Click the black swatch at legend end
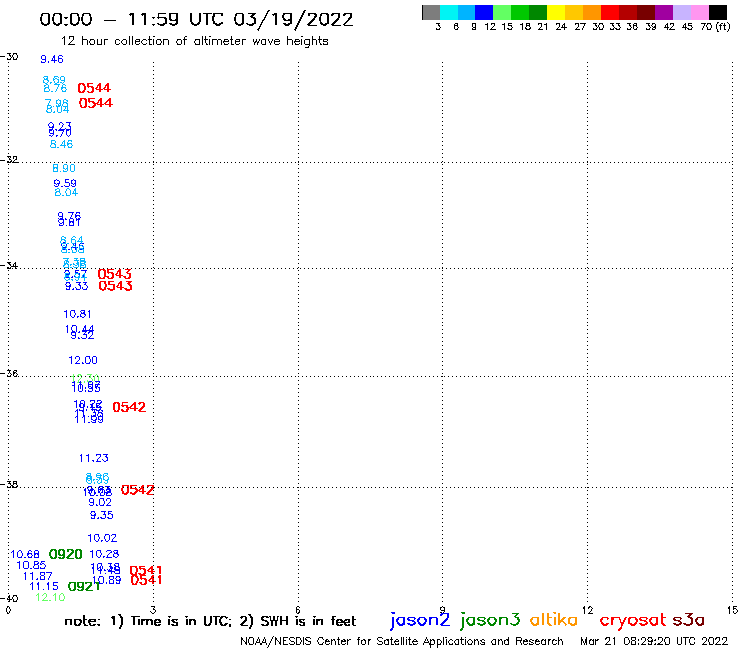Image resolution: width=740 pixels, height=650 pixels. click(718, 12)
